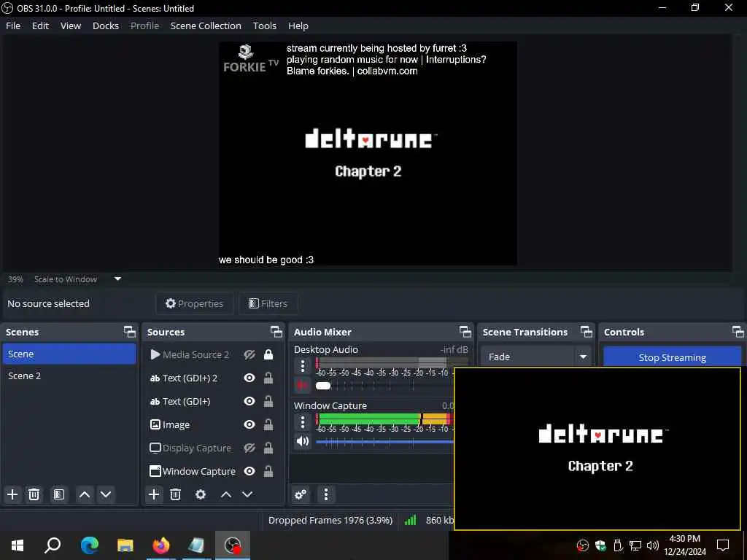Image resolution: width=747 pixels, height=560 pixels.
Task: Open the Help menu
Action: coord(298,26)
